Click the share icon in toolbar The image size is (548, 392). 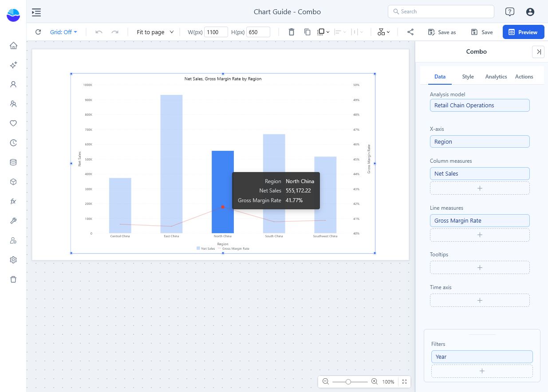pyautogui.click(x=410, y=32)
